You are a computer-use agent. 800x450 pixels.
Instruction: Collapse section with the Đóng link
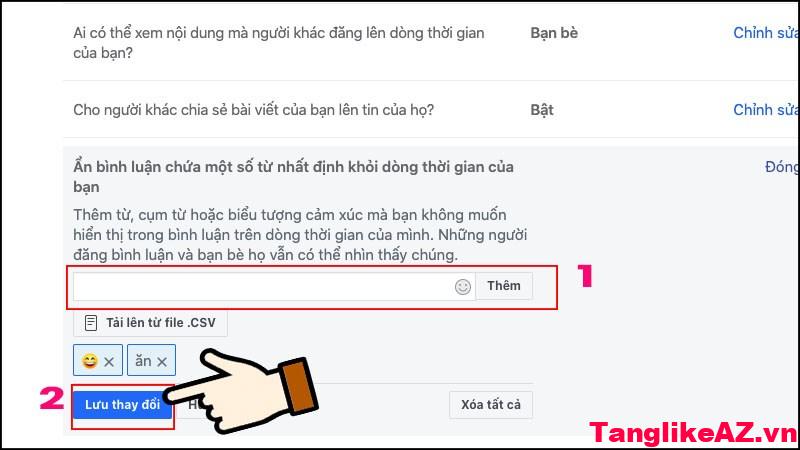coord(781,167)
